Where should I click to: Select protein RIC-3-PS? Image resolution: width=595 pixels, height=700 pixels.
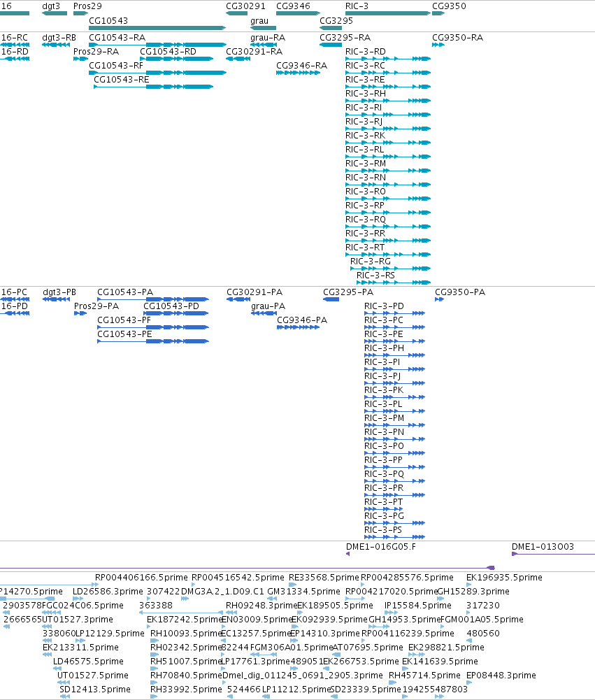pos(383,530)
